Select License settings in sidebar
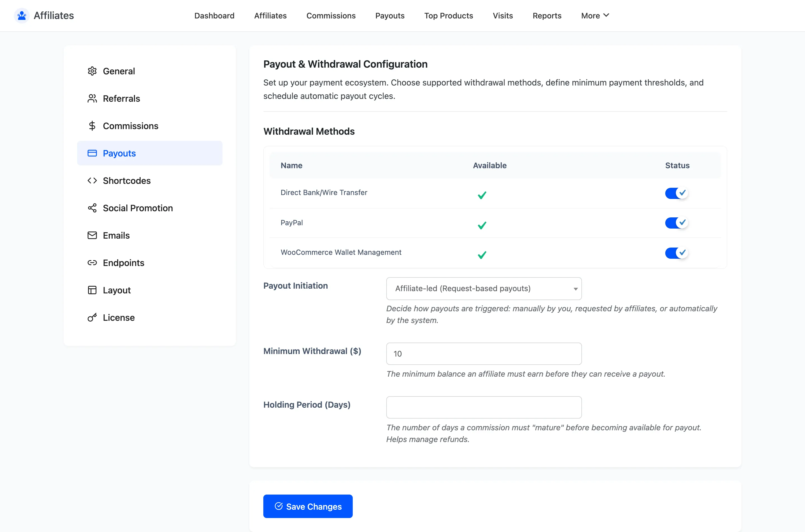Screen dimensions: 805x532 tap(150, 318)
